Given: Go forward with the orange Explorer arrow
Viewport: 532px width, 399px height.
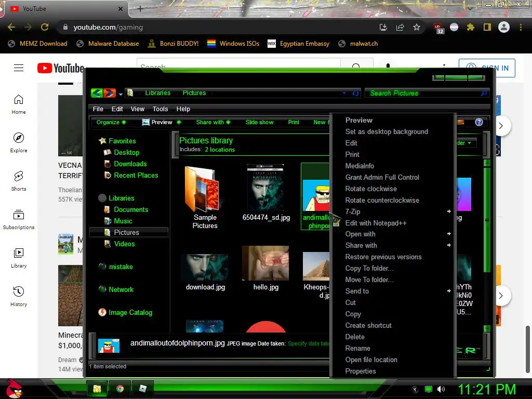Looking at the screenshot, I should (109, 93).
